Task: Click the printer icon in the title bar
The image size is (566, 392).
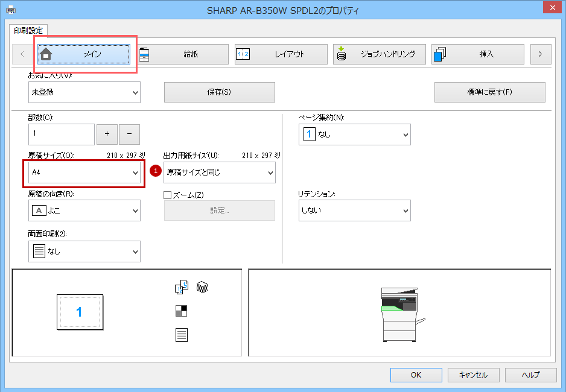Action: coord(11,10)
